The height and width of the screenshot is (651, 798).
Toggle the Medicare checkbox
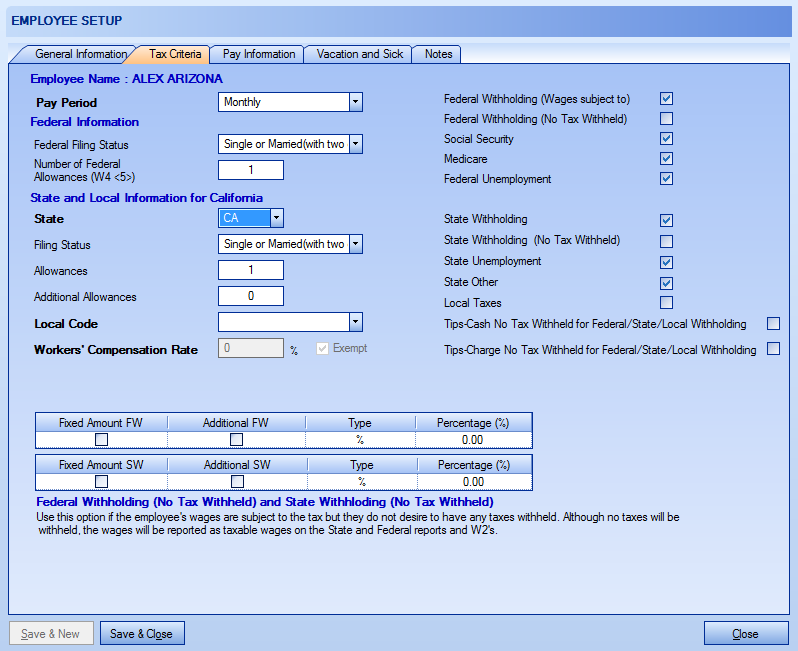[x=666, y=159]
